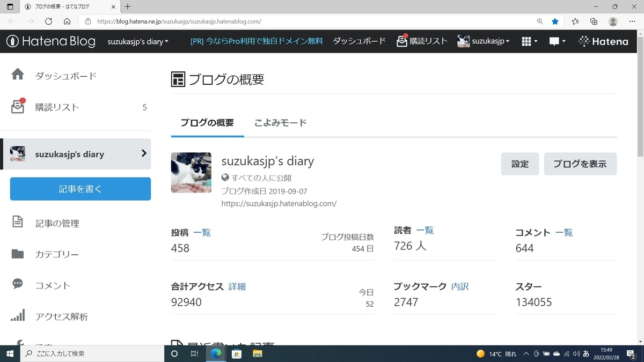Open Microsoft Store from the taskbar

coord(236,353)
